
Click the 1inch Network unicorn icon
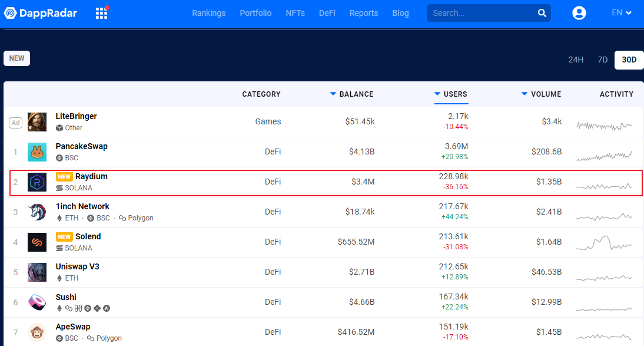(37, 212)
